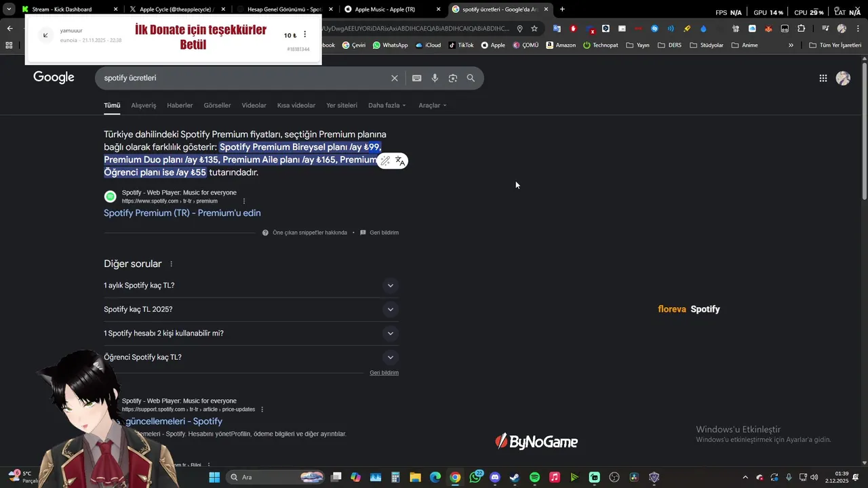Screen dimensions: 868x488
Task: Open three-dot menu on donation notification
Action: [x=304, y=35]
